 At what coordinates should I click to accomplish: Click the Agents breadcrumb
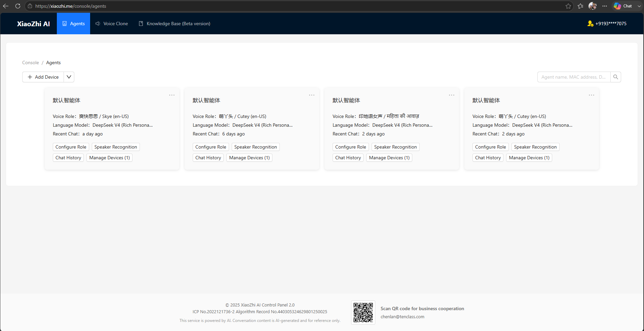pos(53,63)
